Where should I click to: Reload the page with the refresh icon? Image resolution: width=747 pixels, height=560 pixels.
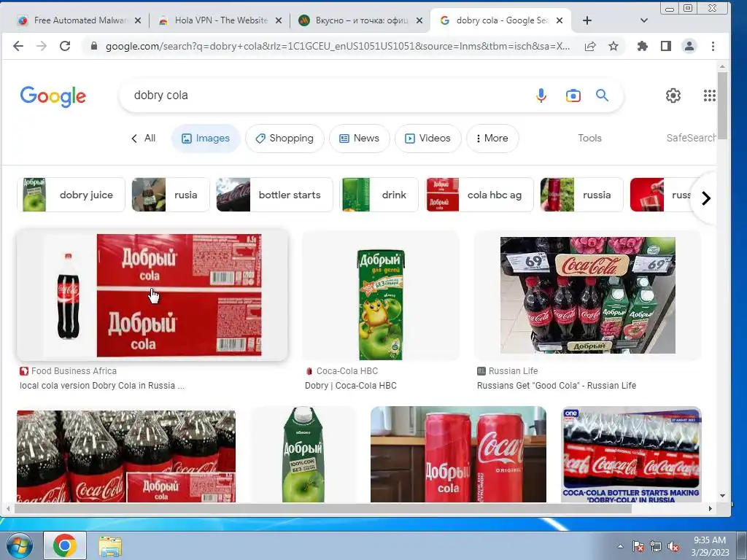pyautogui.click(x=65, y=46)
